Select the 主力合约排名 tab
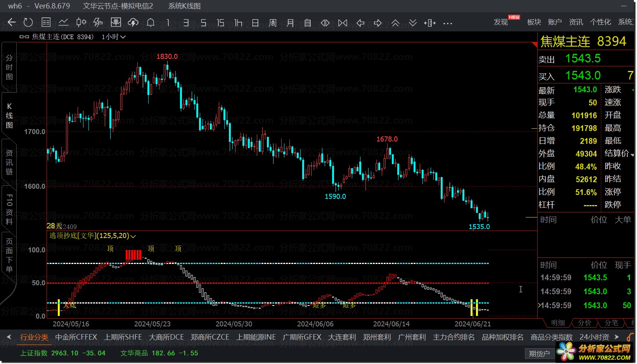This screenshot has height=364, width=637. 454,337
